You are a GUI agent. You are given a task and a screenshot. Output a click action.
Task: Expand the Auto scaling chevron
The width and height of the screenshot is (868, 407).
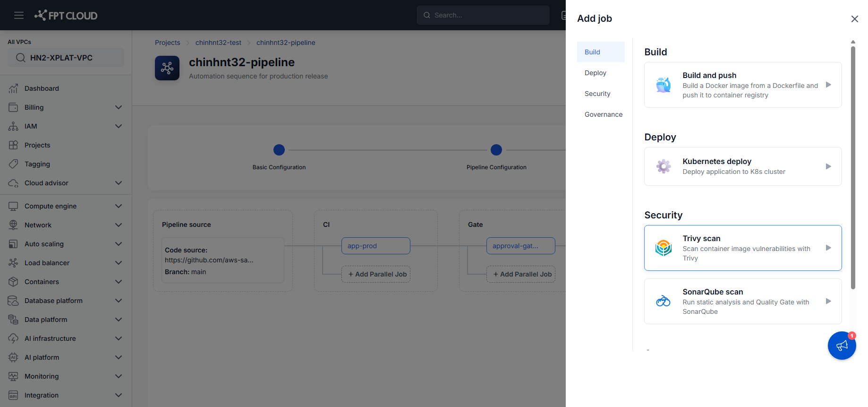119,244
